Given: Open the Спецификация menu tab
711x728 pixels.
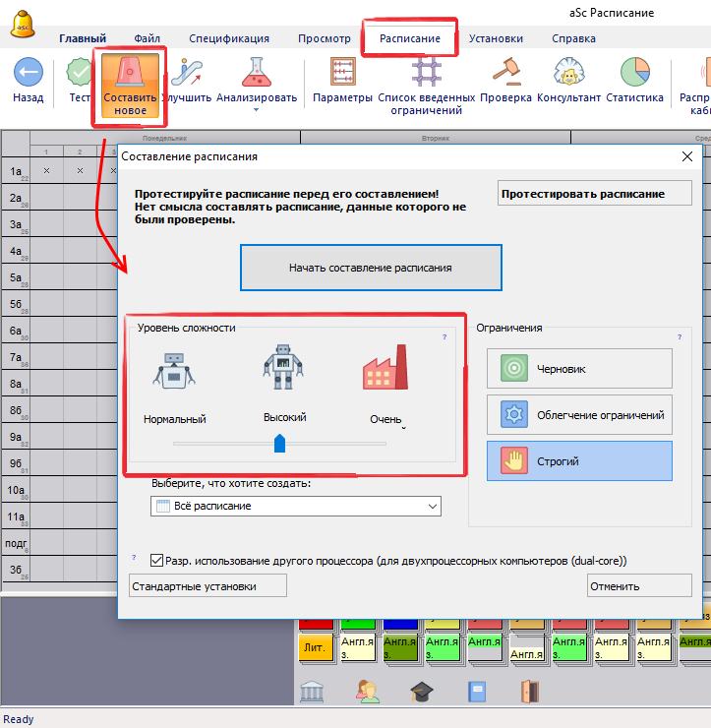Looking at the screenshot, I should (x=228, y=38).
